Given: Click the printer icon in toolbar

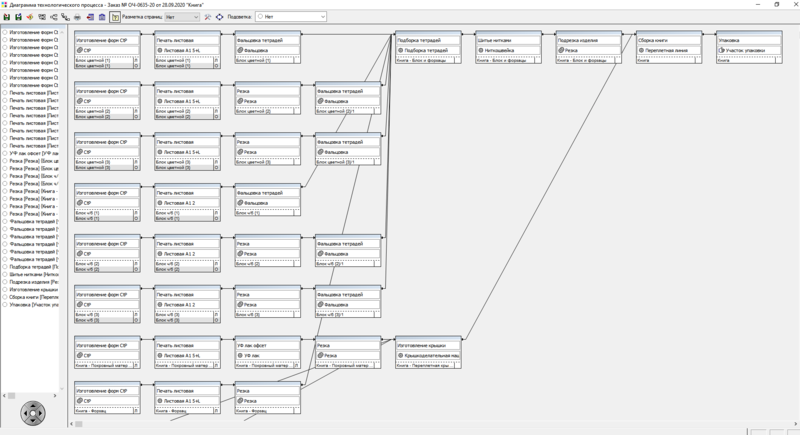Looking at the screenshot, I should [78, 17].
